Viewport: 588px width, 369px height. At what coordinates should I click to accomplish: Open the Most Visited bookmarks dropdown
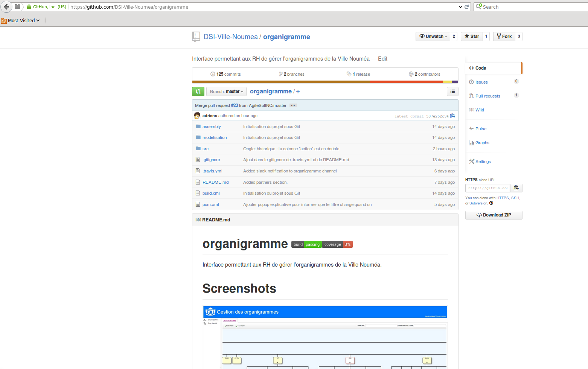[20, 21]
